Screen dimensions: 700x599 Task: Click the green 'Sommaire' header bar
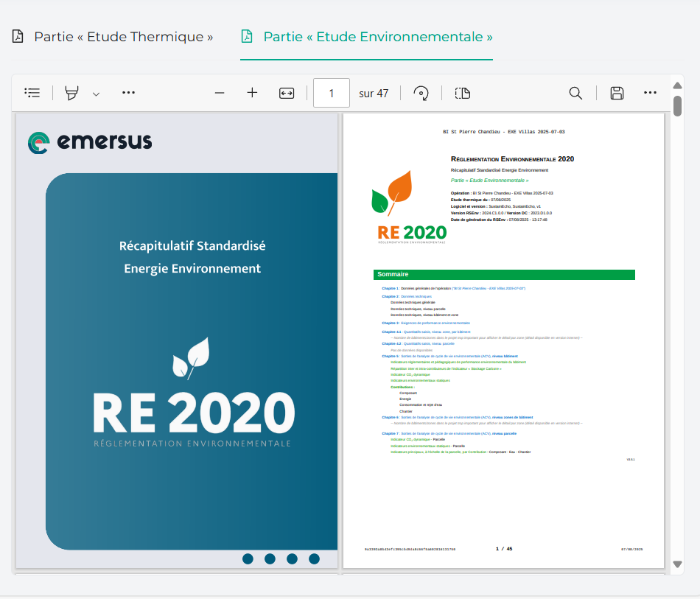coord(504,275)
